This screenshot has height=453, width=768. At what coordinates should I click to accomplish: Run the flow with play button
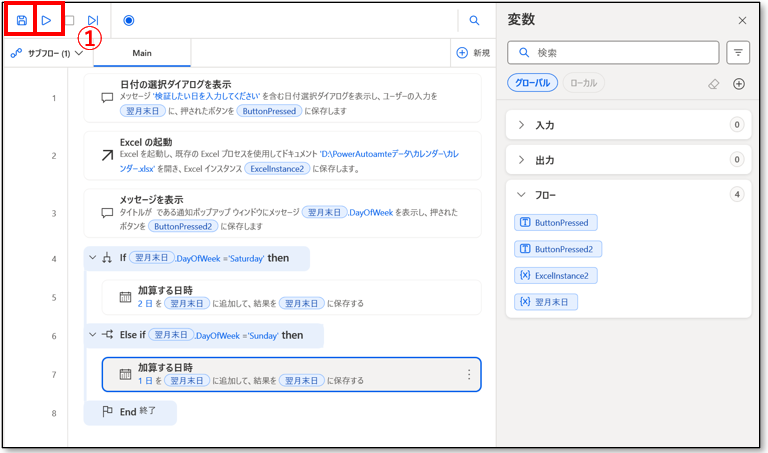46,20
